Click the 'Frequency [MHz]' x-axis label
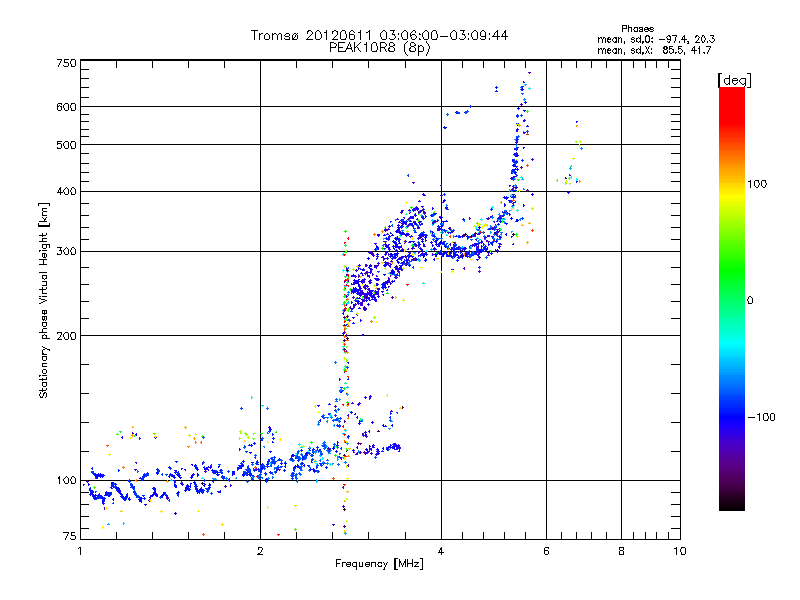 click(379, 564)
